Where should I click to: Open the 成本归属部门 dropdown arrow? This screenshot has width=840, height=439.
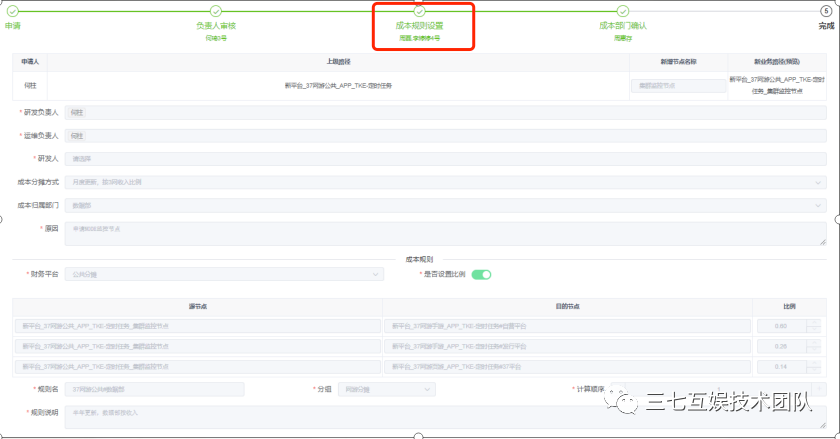pos(818,205)
